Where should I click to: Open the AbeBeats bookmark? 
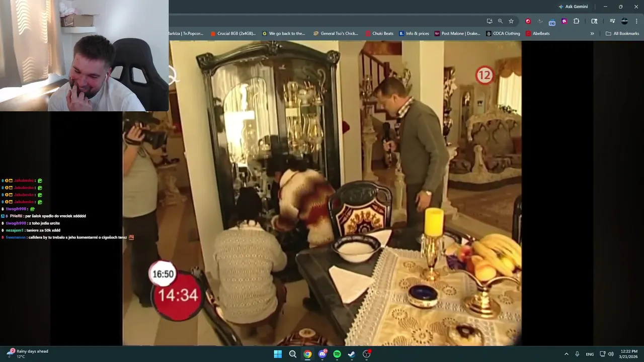click(537, 34)
